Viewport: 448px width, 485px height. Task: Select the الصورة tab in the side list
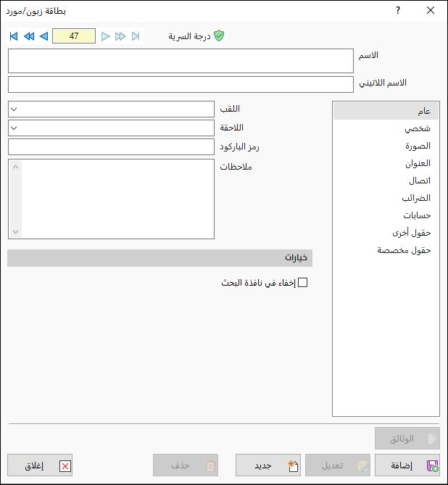pyautogui.click(x=386, y=146)
